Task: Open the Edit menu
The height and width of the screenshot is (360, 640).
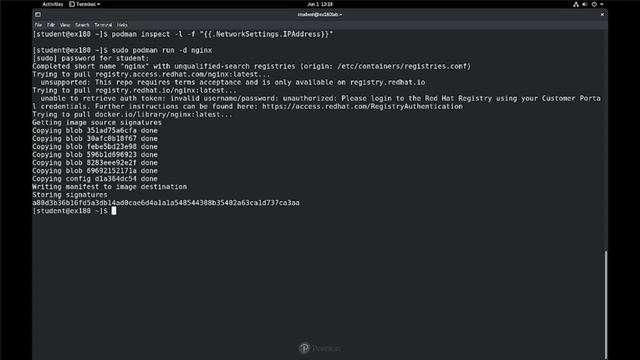Action: coord(51,25)
